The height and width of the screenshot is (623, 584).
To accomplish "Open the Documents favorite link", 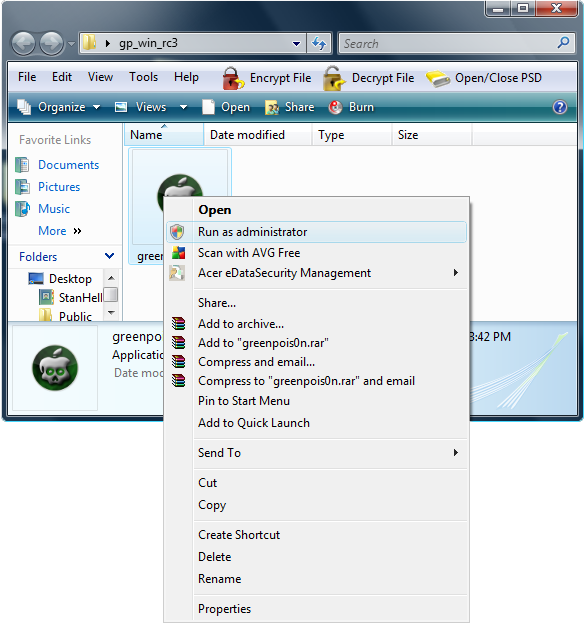I will [x=68, y=165].
